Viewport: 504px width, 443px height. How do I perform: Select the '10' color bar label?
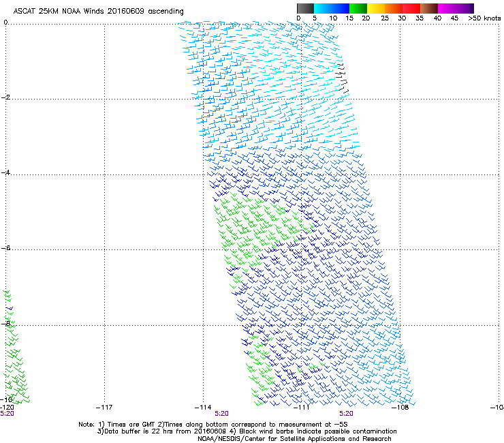(x=333, y=18)
